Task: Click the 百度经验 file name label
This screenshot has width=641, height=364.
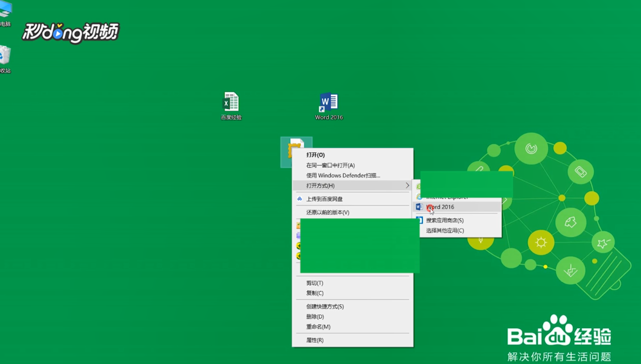Action: tap(231, 117)
